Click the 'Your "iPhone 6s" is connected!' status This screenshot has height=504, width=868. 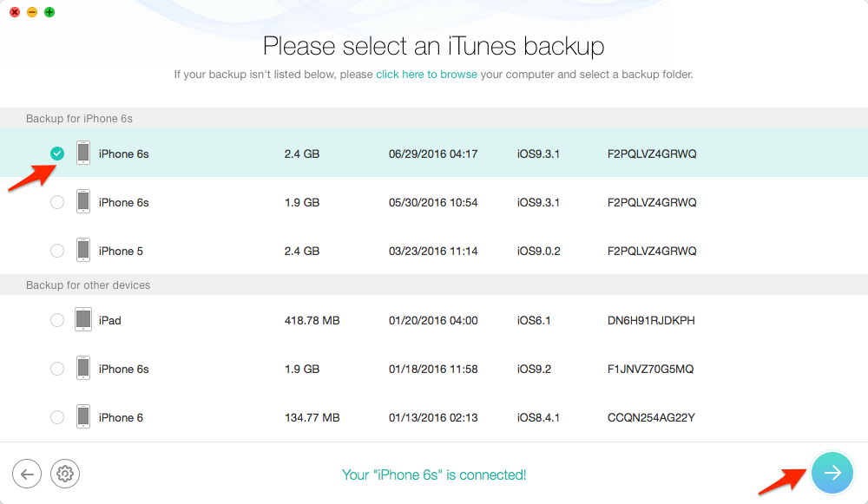point(434,475)
